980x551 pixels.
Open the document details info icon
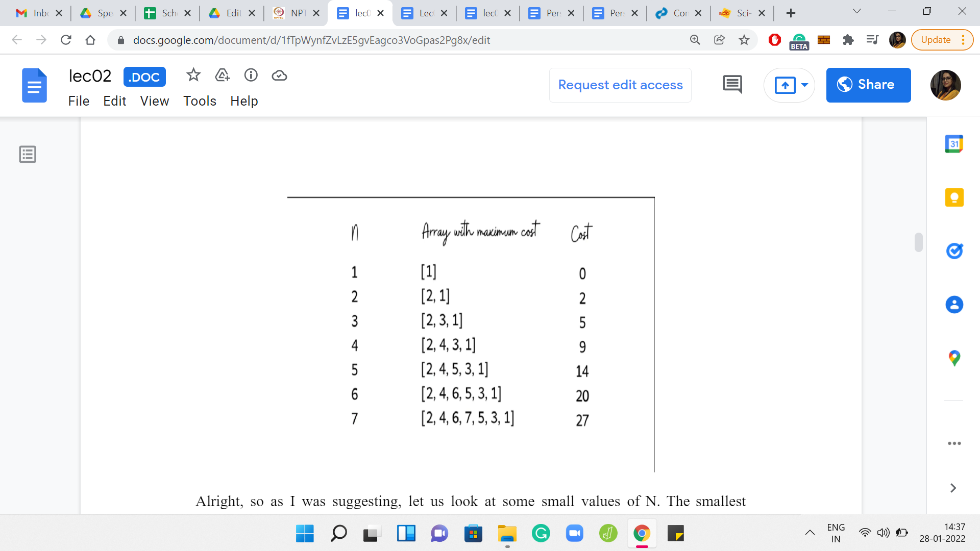pyautogui.click(x=251, y=76)
